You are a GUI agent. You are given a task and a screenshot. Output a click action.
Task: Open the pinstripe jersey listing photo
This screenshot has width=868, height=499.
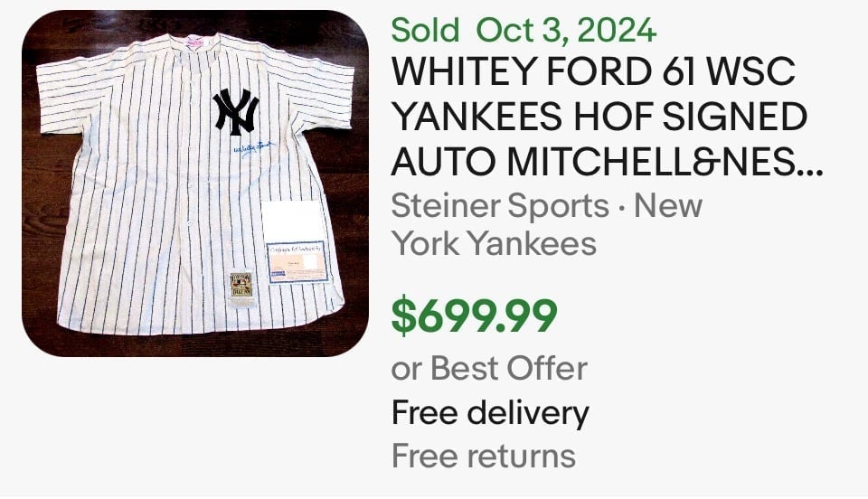coord(195,184)
